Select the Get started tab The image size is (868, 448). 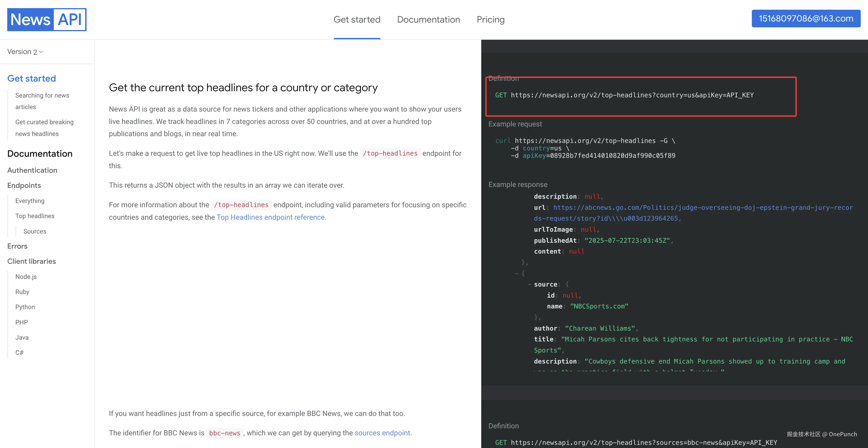coord(356,19)
